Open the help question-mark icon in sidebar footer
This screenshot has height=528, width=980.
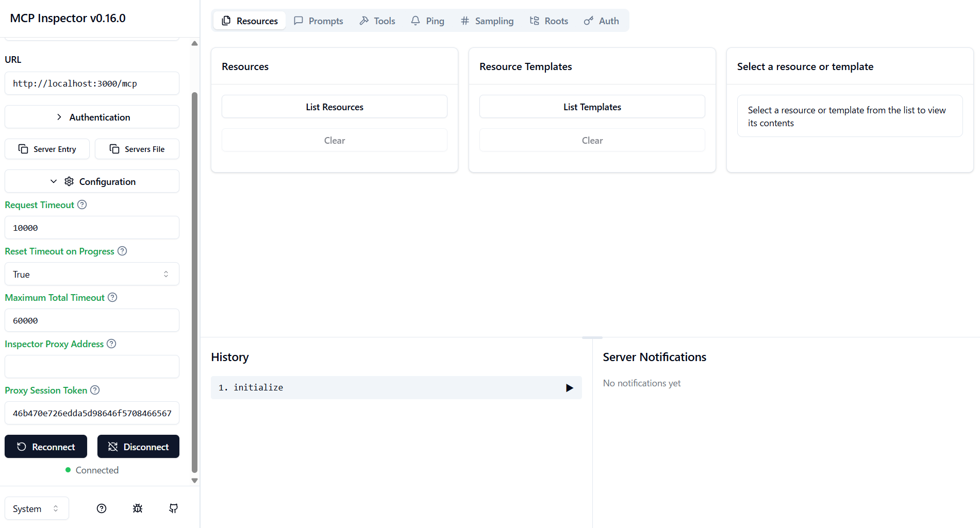(102, 508)
